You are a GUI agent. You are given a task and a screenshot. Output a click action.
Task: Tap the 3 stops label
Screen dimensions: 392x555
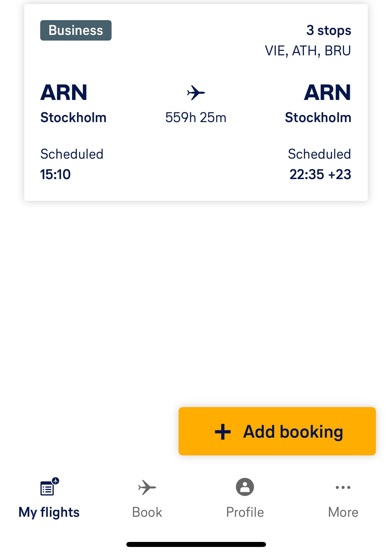coord(329,31)
